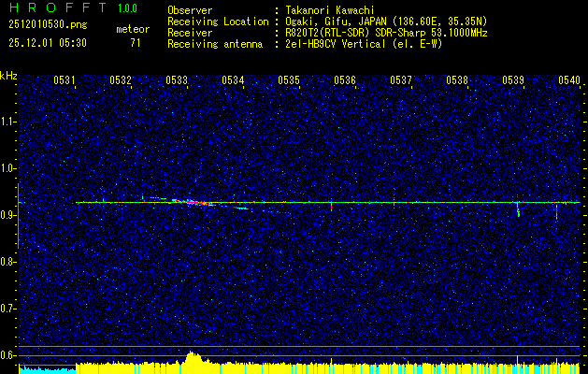The image size is (588, 374).
Task: Select the version number 1.0.0
Action: [x=127, y=7]
